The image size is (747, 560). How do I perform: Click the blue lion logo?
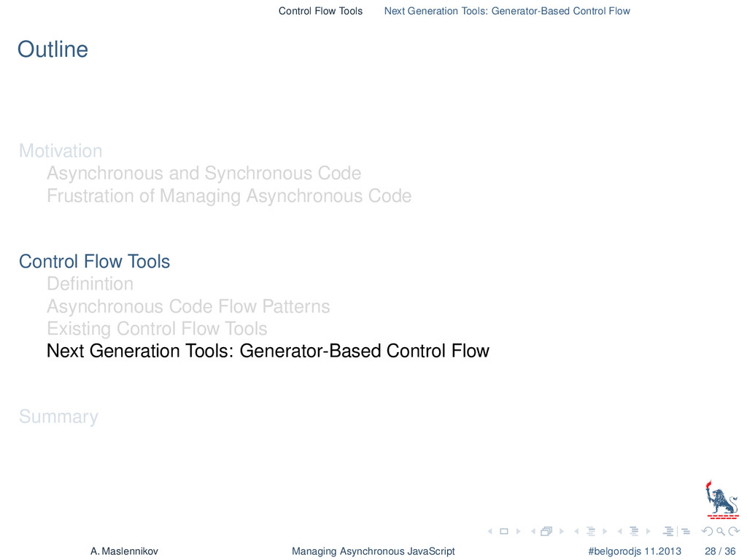click(x=722, y=499)
